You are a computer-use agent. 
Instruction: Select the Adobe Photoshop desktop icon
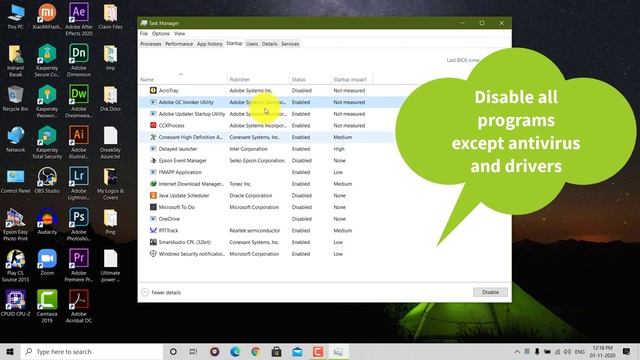[x=79, y=224]
